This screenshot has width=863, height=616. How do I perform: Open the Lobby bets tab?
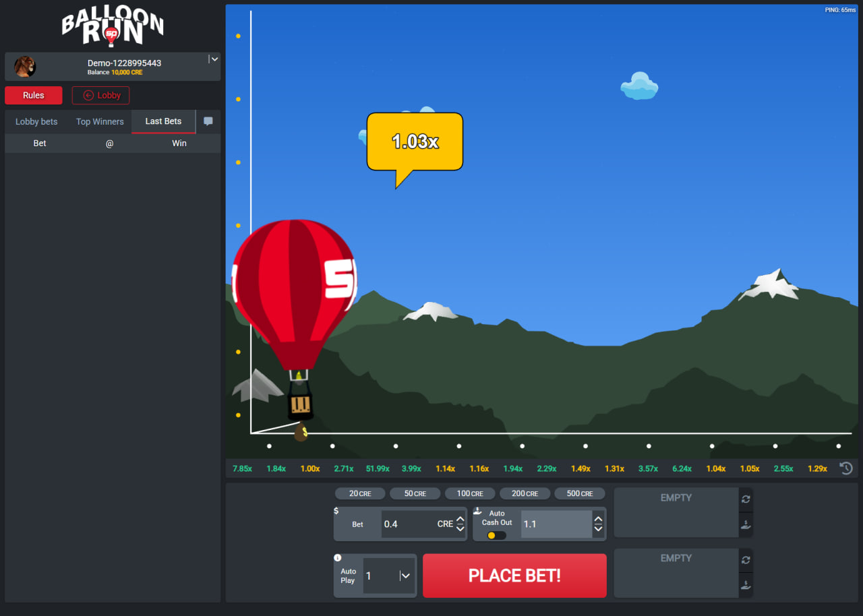[x=36, y=121]
